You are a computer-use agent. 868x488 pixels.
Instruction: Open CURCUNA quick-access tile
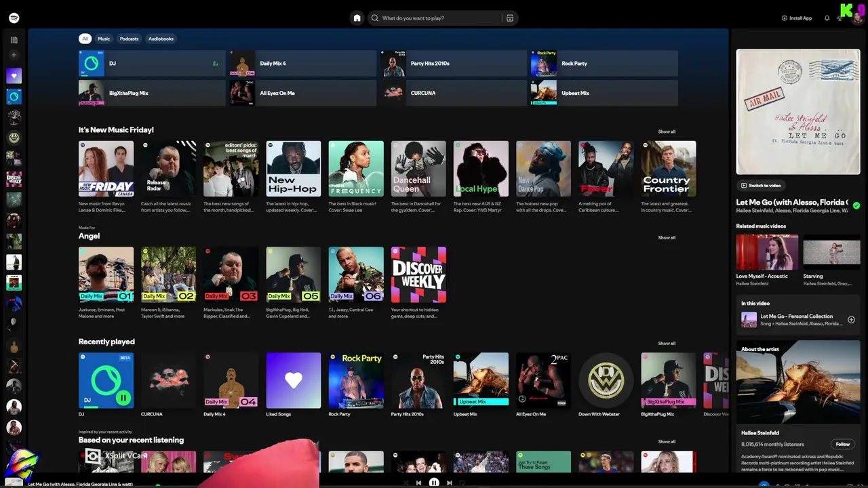pyautogui.click(x=453, y=93)
